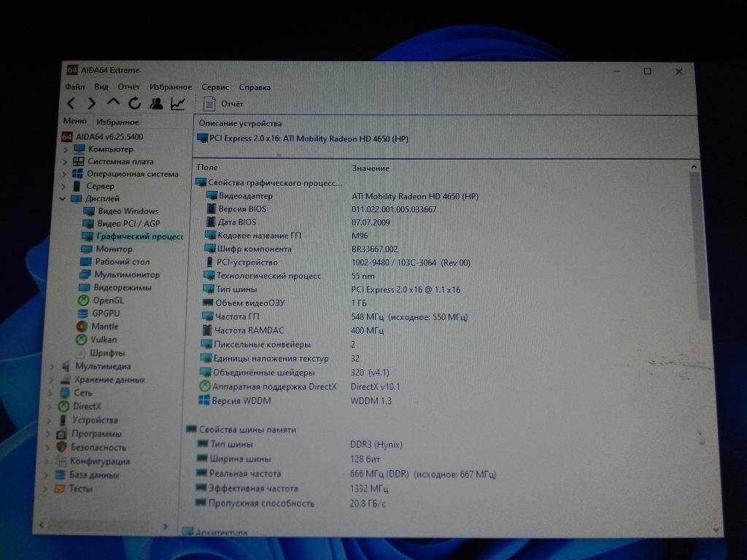Open the user icon in the toolbar
This screenshot has height=560, width=747.
(x=156, y=104)
